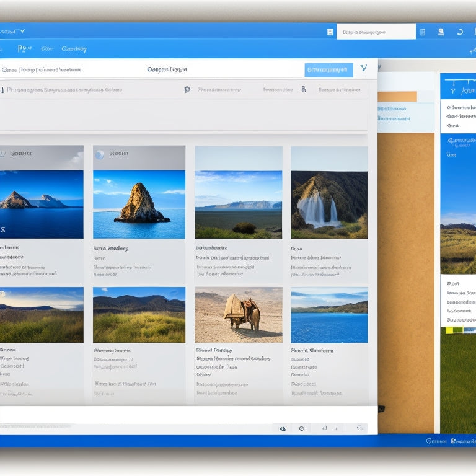Click the search field in the top bar
The image size is (476, 476).
(376, 32)
